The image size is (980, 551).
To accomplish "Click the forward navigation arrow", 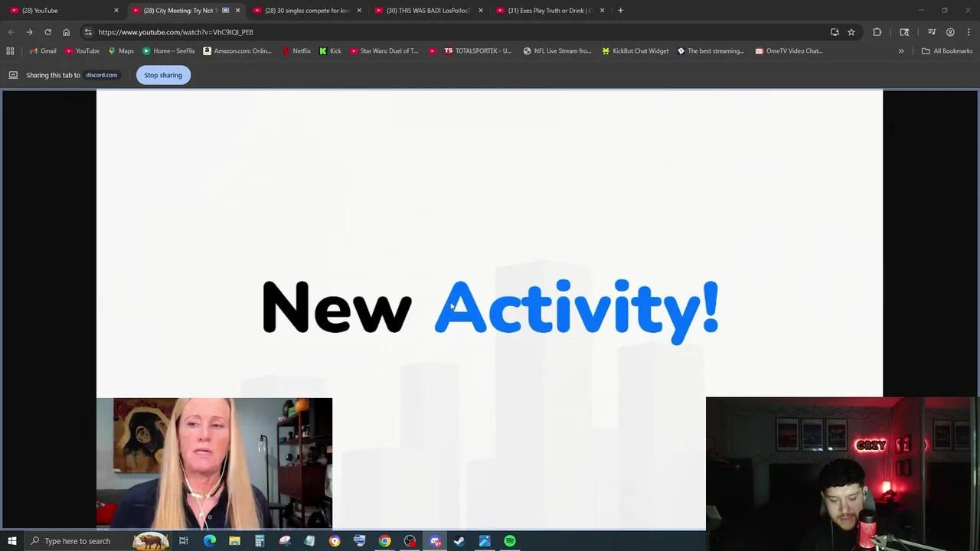I will (29, 32).
